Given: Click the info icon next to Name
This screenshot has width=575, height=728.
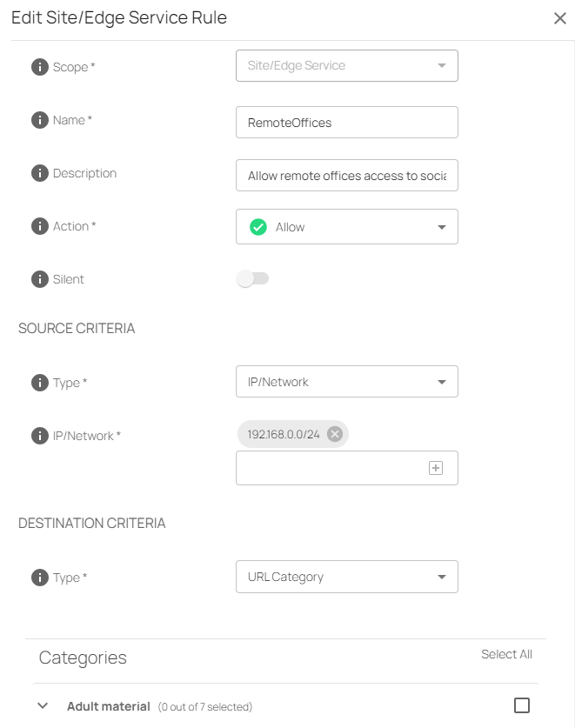Looking at the screenshot, I should (x=40, y=120).
